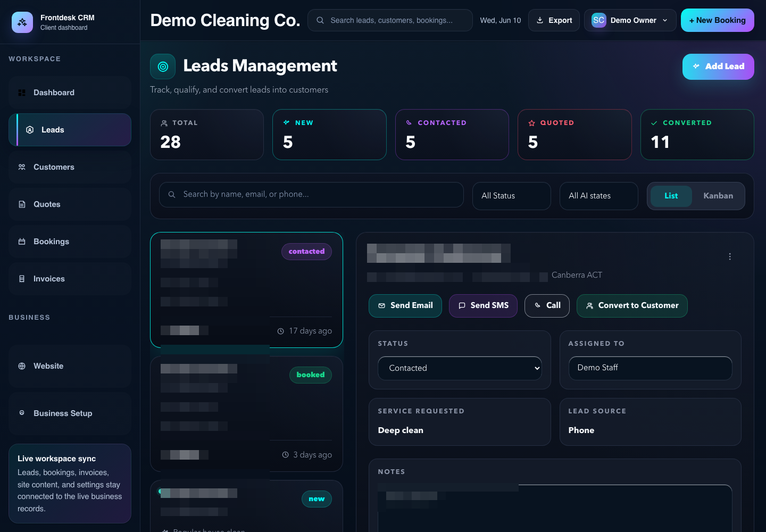
Task: Click the New Booking button
Action: click(x=718, y=20)
